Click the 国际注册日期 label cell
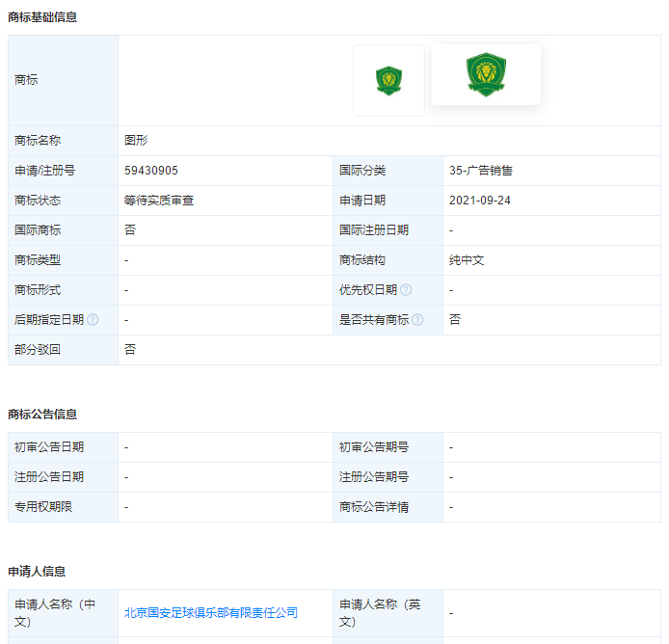 click(388, 230)
